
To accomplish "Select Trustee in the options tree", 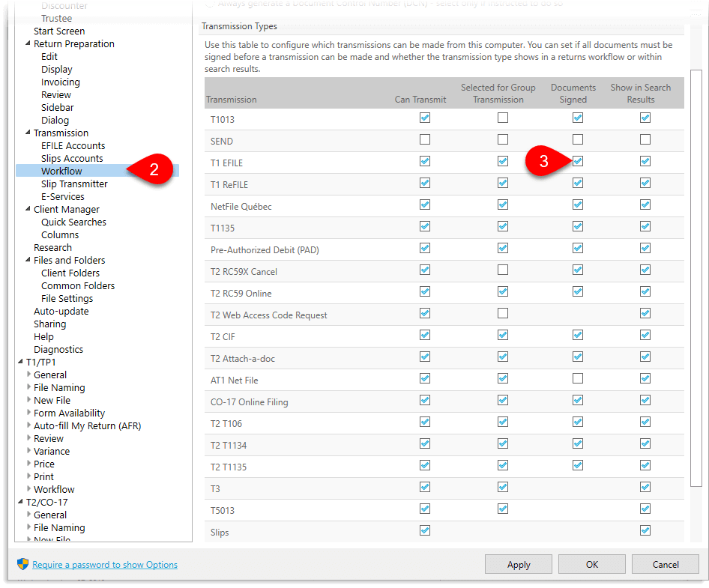I will click(x=56, y=18).
